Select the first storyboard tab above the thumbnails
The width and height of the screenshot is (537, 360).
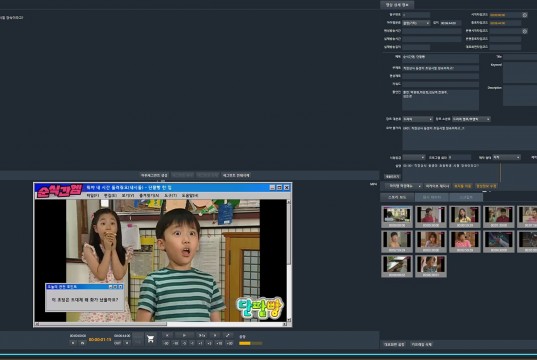point(397,197)
